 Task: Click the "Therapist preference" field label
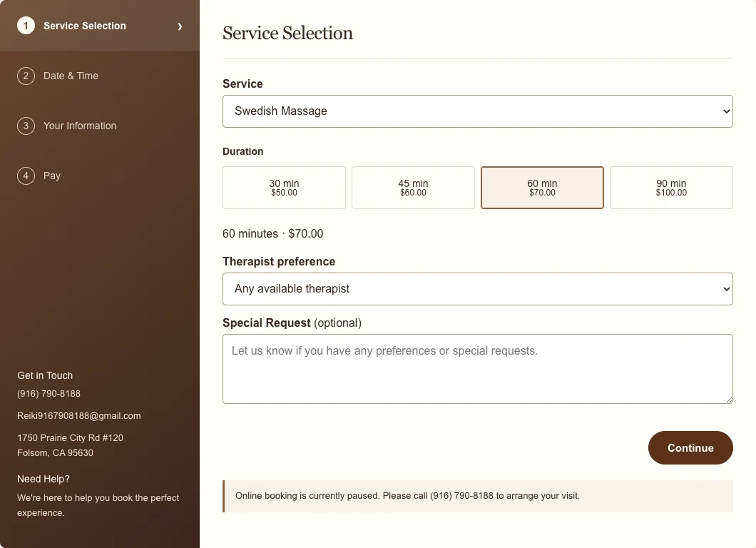[x=279, y=261]
